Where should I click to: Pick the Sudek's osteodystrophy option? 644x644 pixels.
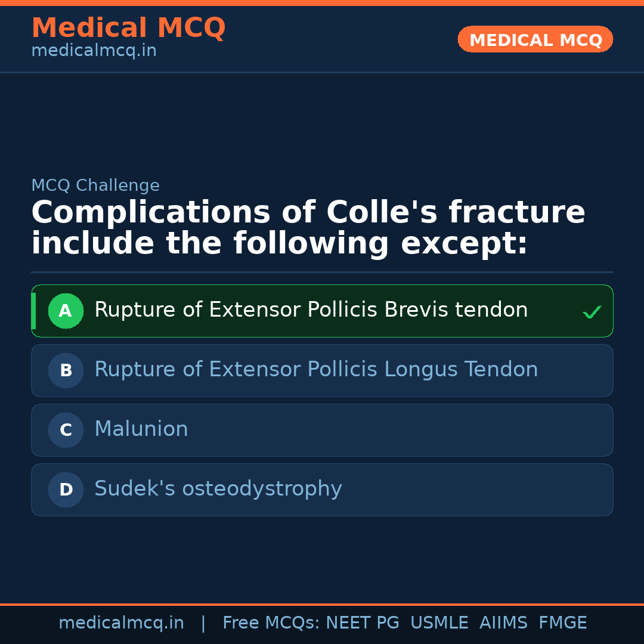[x=218, y=489]
